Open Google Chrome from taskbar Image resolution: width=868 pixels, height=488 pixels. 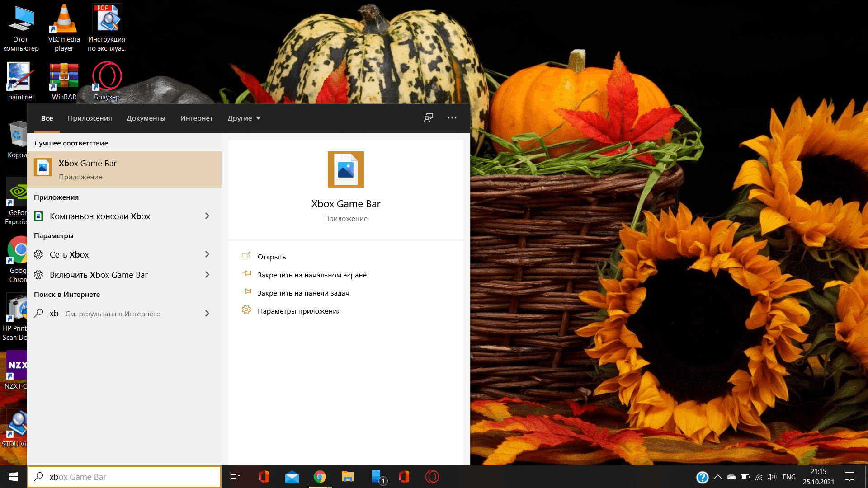pos(320,477)
